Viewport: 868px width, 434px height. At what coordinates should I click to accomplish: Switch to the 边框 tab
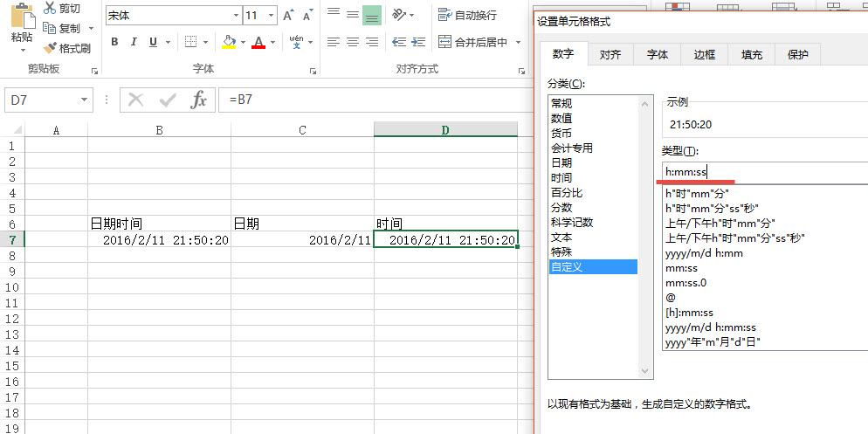point(704,54)
